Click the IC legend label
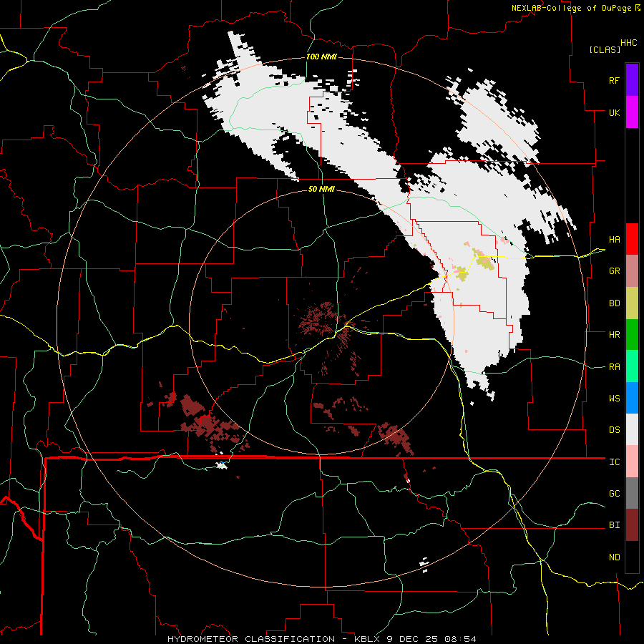This screenshot has height=644, width=644. tap(614, 462)
